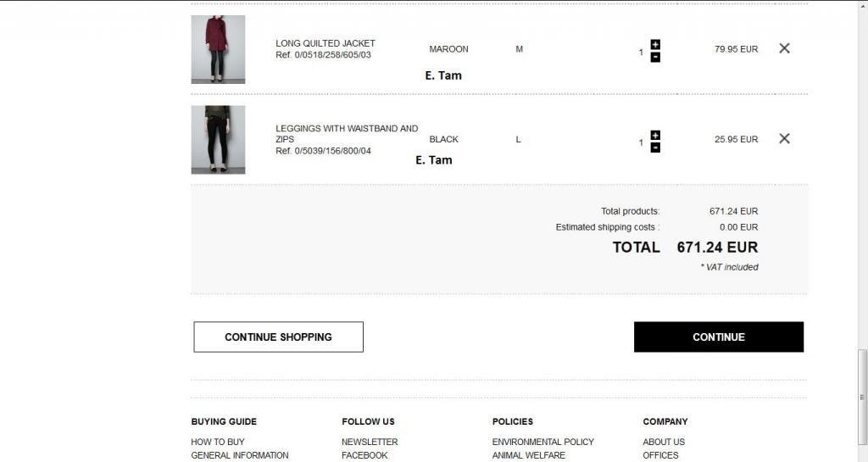868x462 pixels.
Task: Open the maroon jacket product thumbnail
Action: pos(218,49)
